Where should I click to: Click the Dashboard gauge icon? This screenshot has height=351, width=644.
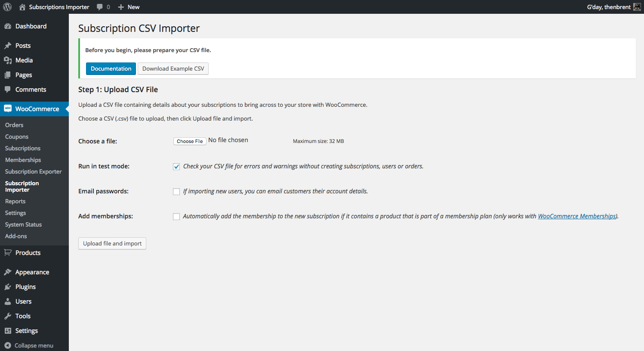pyautogui.click(x=8, y=26)
